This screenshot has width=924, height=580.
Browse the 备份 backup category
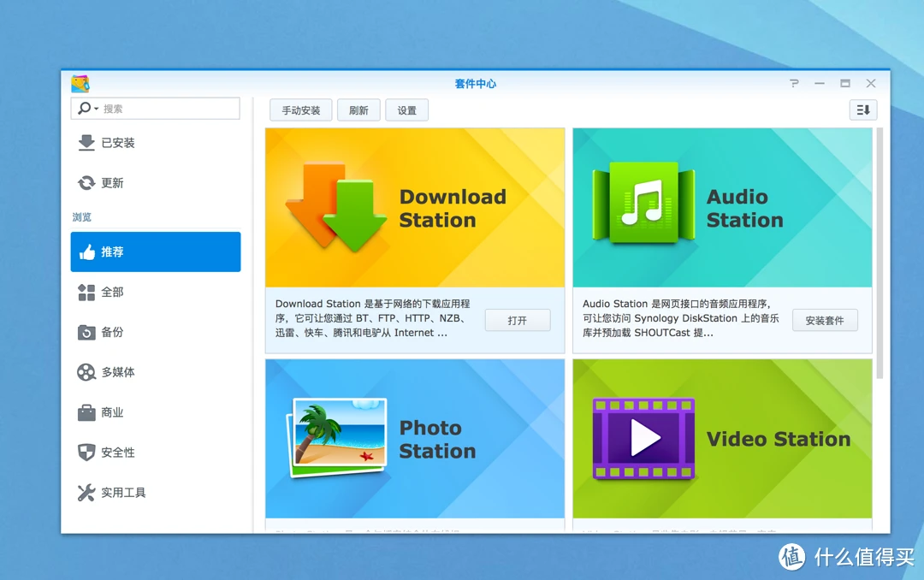156,332
